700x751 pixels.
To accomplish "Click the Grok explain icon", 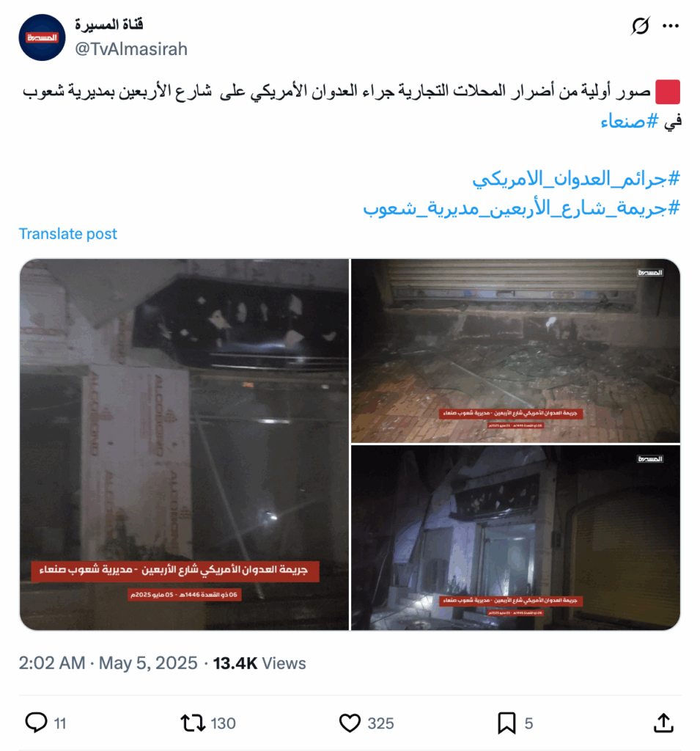I will coord(640,26).
